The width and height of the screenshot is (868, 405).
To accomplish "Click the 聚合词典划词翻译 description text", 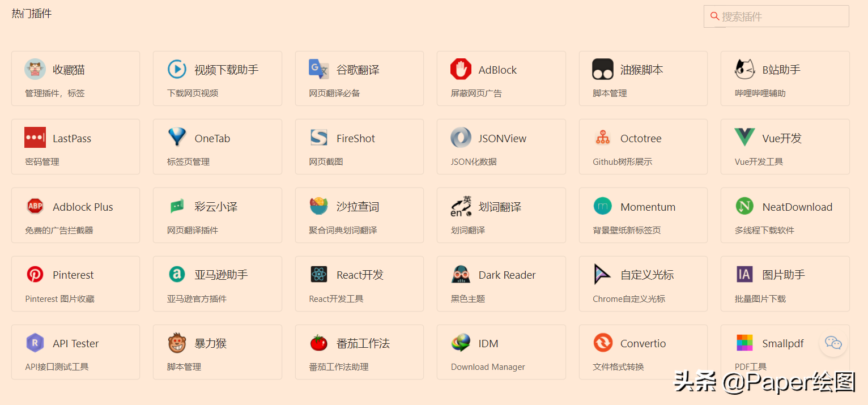I will (x=343, y=231).
